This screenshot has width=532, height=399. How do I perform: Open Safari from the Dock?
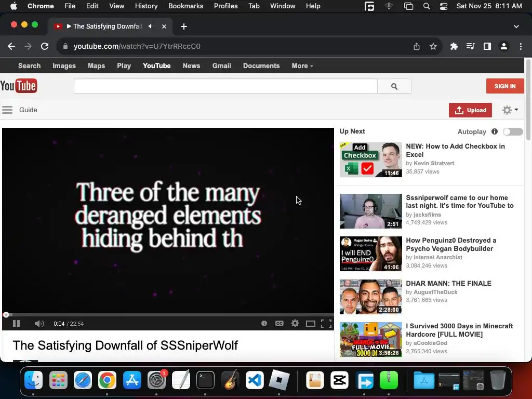(83, 380)
